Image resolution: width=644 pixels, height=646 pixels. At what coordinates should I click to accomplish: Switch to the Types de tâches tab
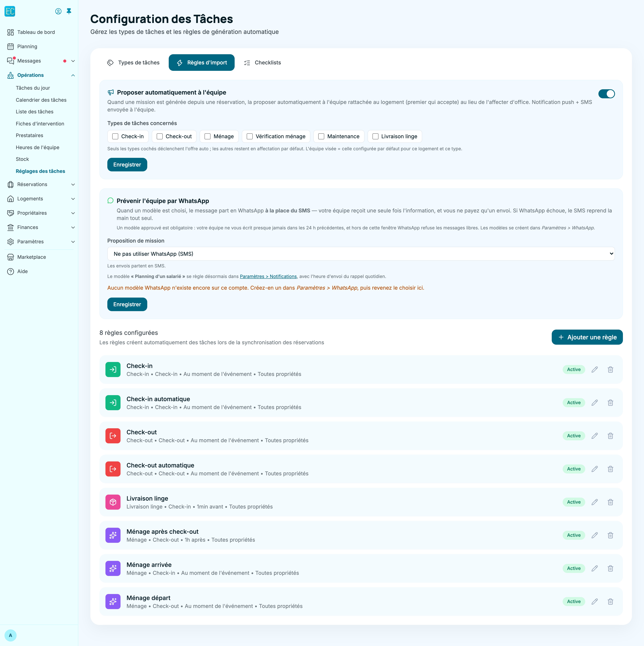pos(133,63)
